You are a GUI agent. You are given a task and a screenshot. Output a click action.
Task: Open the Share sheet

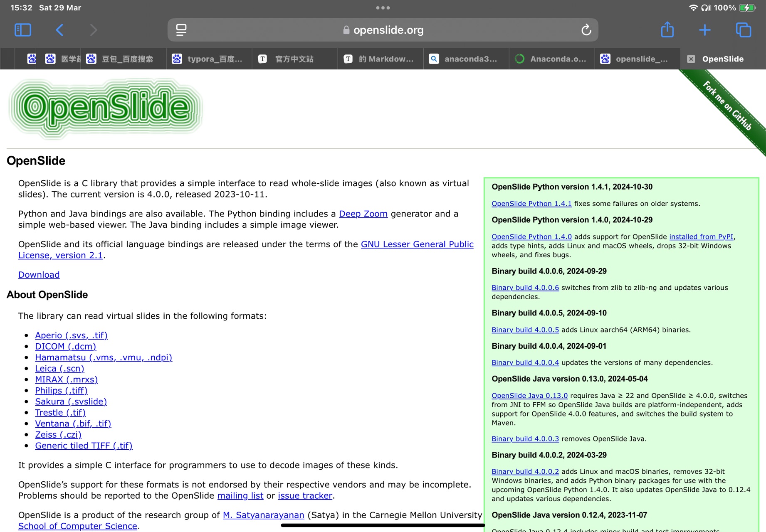667,30
